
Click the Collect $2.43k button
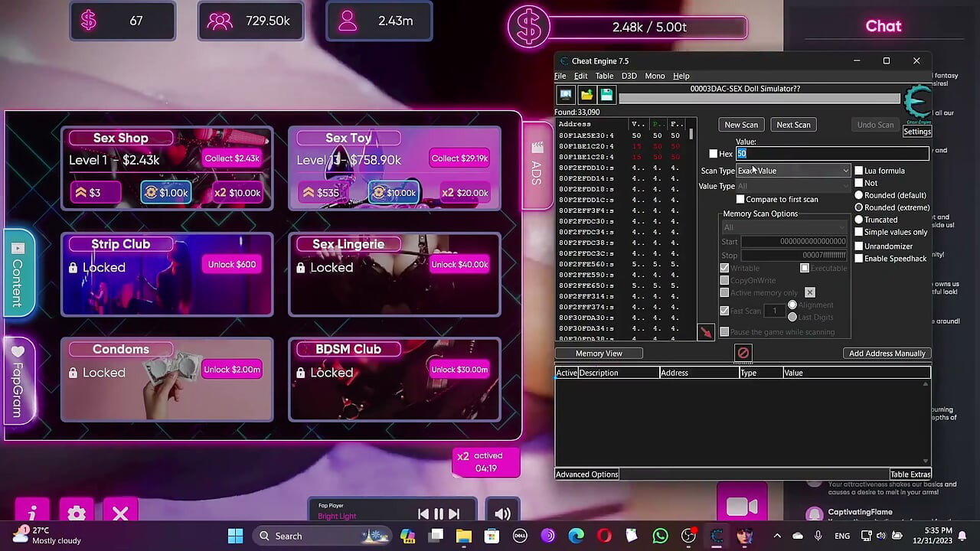coord(232,158)
